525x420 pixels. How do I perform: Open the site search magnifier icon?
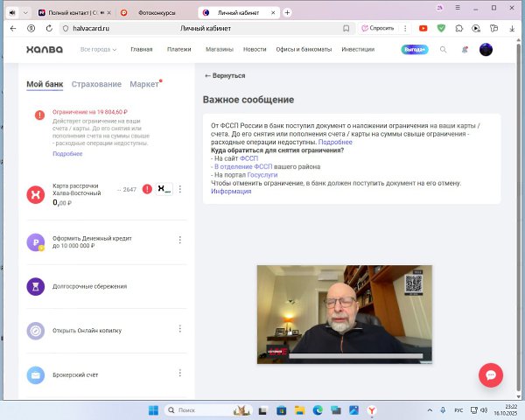[x=443, y=50]
